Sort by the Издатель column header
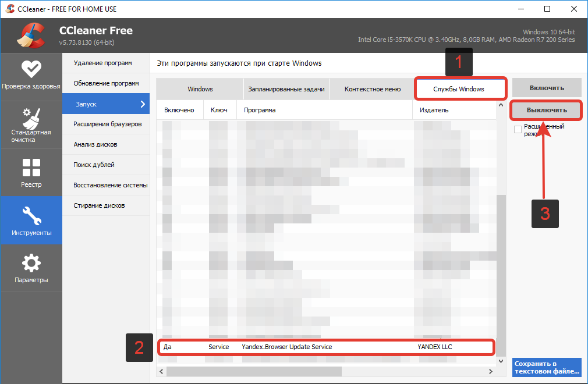This screenshot has width=588, height=384. (433, 110)
